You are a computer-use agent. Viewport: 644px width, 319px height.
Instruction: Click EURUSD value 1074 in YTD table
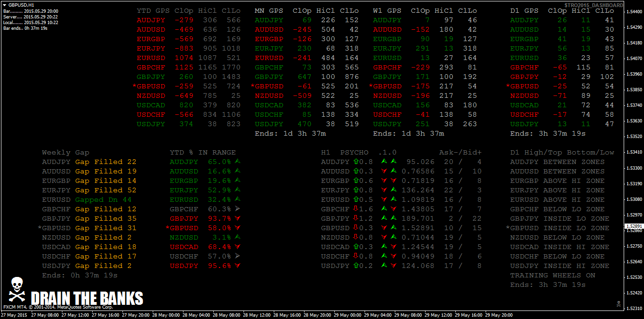tap(184, 58)
